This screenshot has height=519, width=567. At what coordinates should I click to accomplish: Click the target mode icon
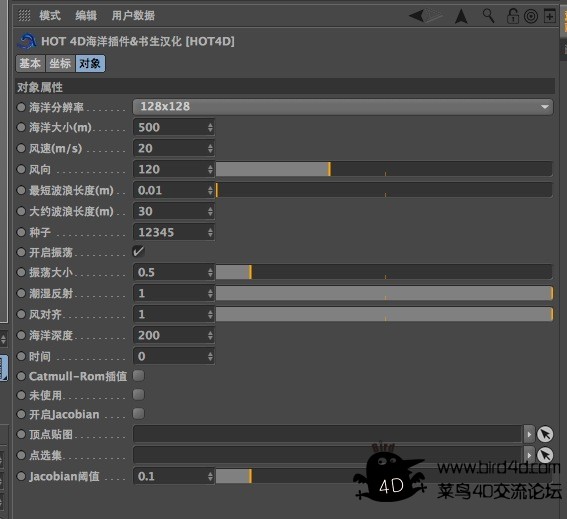[531, 17]
